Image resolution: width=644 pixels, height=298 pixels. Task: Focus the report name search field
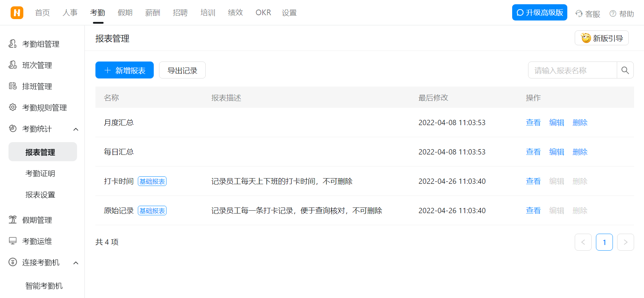coord(572,70)
